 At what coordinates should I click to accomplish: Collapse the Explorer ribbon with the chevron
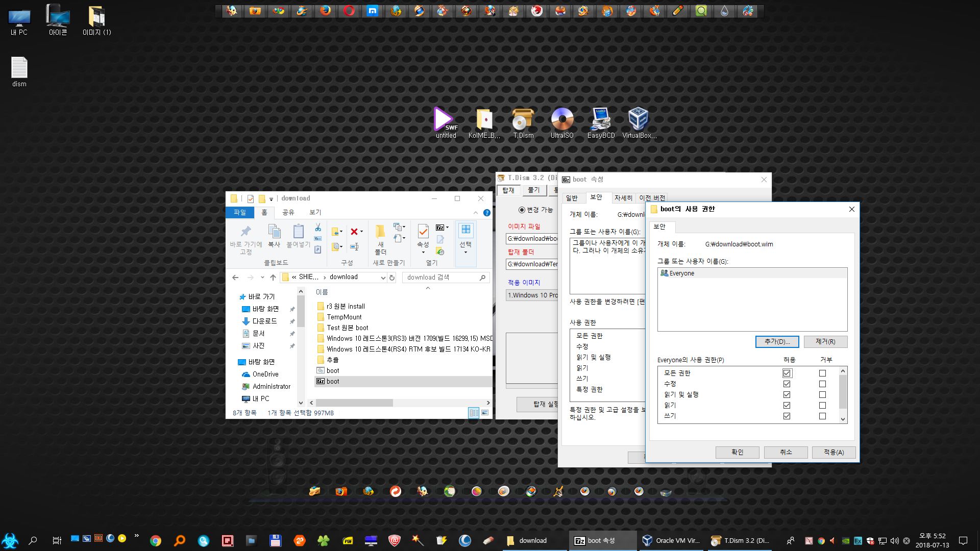(476, 213)
